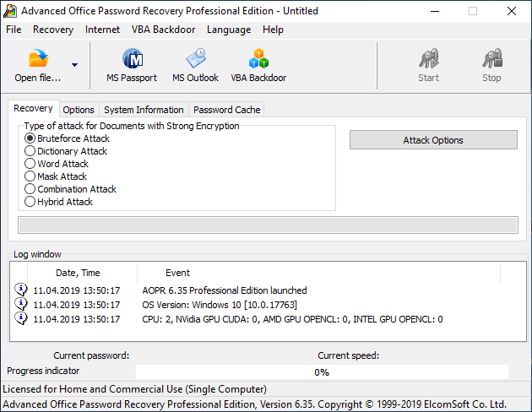This screenshot has height=412, width=532.
Task: Click the first log entry info icon
Action: 21,290
